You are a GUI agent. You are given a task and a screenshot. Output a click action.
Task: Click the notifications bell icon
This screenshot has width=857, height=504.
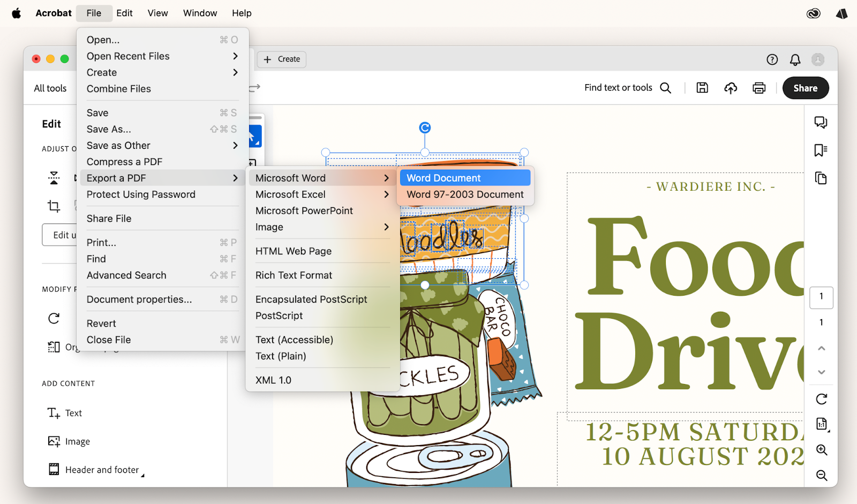(x=795, y=60)
